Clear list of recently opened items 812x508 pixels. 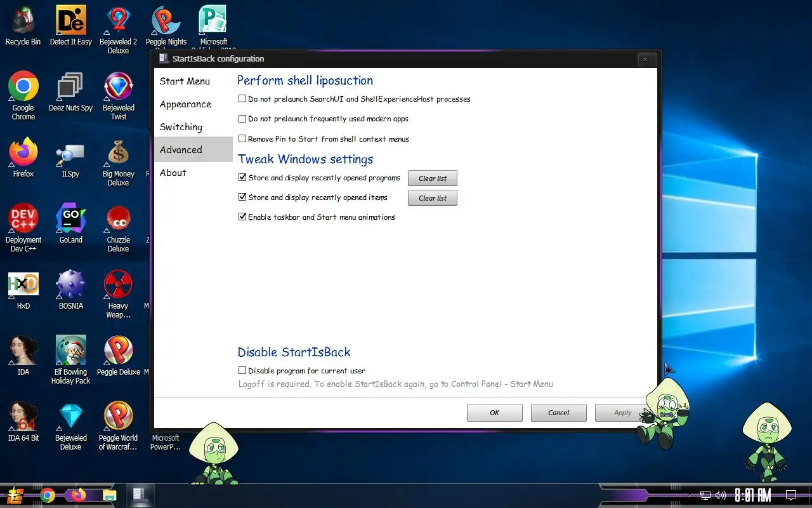pyautogui.click(x=433, y=198)
